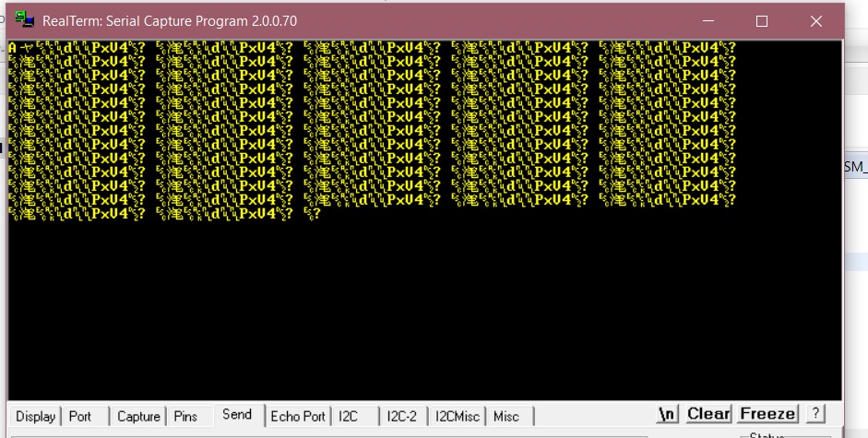Freeze the terminal output
The width and height of the screenshot is (868, 438).
point(767,414)
